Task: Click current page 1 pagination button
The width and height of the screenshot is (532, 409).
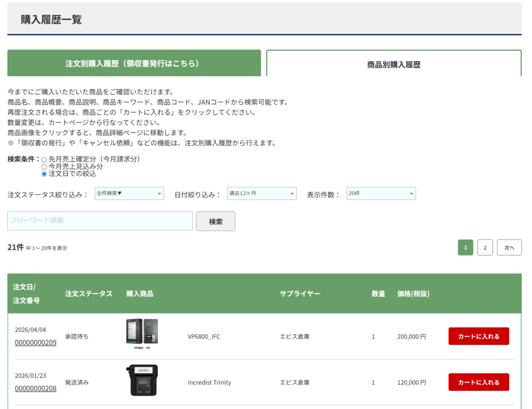Action: click(465, 248)
